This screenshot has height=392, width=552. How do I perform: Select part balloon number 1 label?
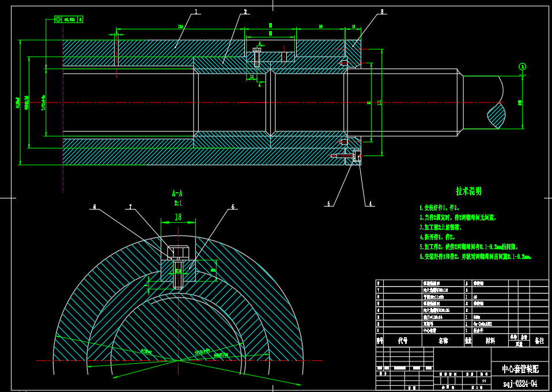pyautogui.click(x=196, y=12)
